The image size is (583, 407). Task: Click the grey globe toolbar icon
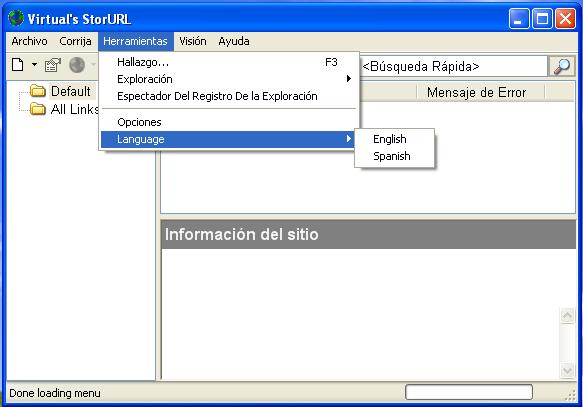pyautogui.click(x=77, y=65)
